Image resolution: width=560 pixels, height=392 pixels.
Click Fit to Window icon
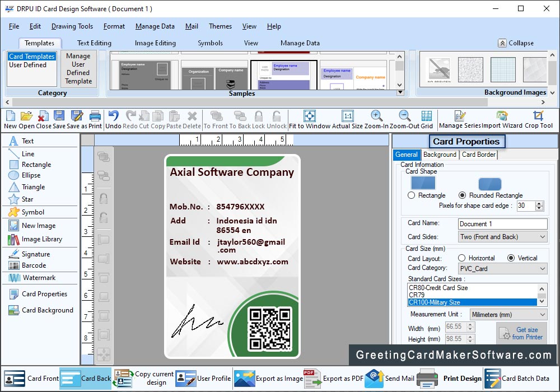tap(310, 120)
